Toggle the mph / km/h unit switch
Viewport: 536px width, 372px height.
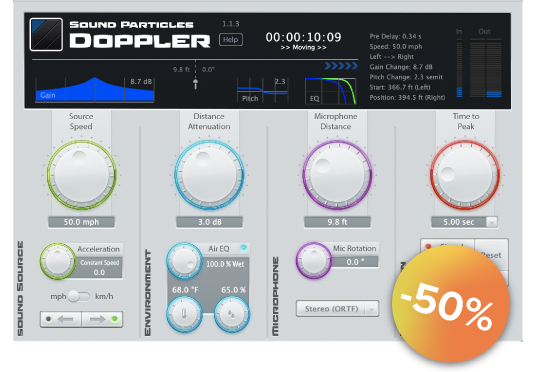pos(79,296)
